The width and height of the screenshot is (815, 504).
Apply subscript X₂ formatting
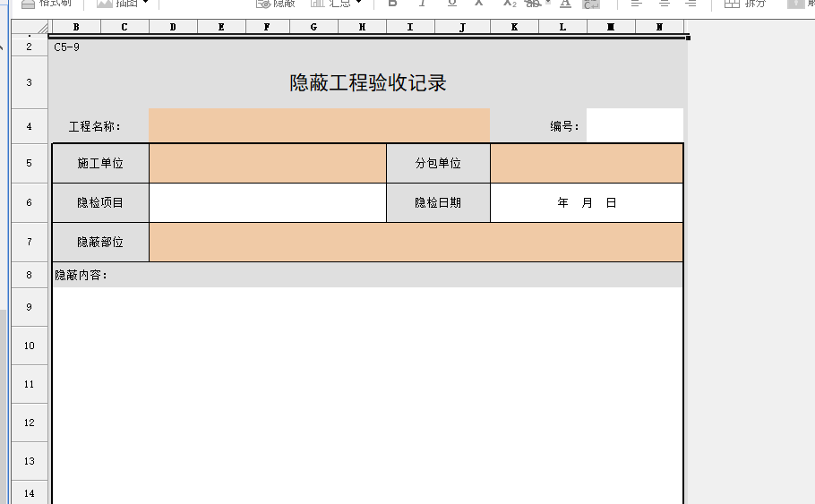[x=508, y=4]
